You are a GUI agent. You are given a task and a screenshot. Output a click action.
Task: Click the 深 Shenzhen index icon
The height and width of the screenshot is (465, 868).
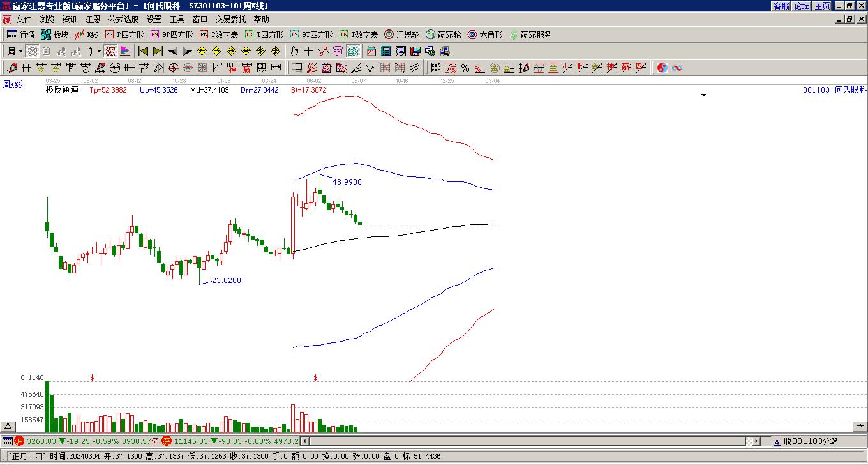pyautogui.click(x=166, y=441)
